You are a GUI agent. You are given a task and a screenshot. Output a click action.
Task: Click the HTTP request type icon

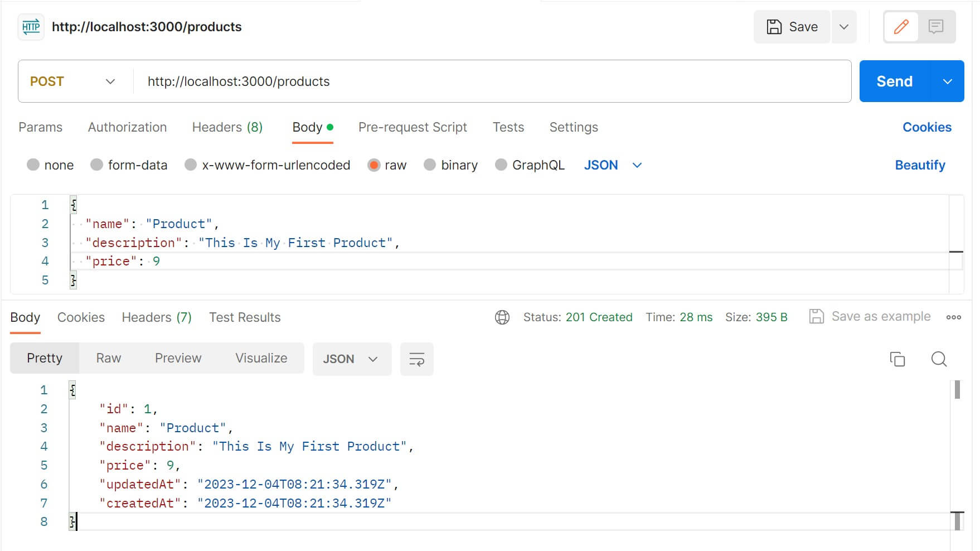coord(31,26)
